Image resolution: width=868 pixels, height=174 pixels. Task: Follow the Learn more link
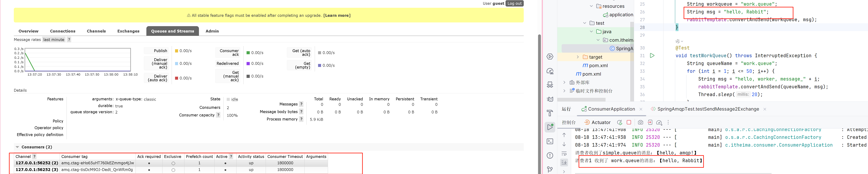pyautogui.click(x=337, y=16)
